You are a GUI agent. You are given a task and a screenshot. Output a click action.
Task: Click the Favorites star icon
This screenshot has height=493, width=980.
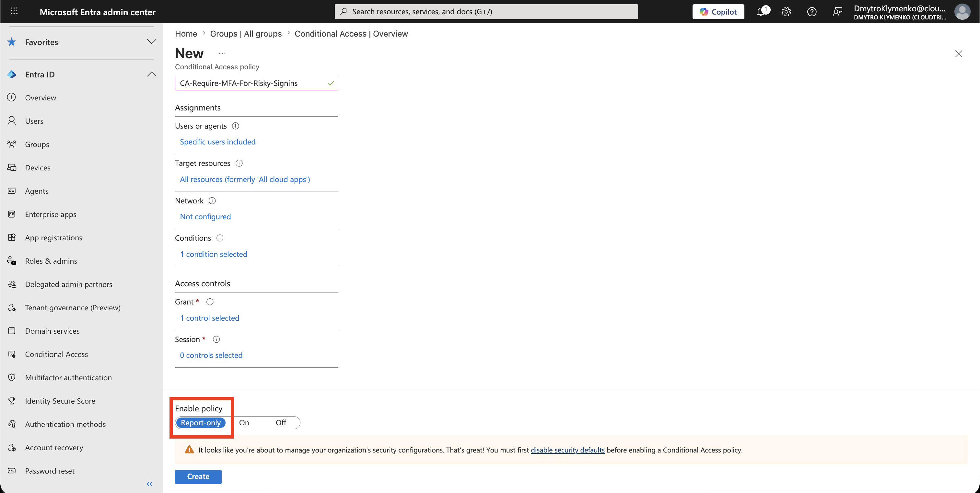pos(12,42)
